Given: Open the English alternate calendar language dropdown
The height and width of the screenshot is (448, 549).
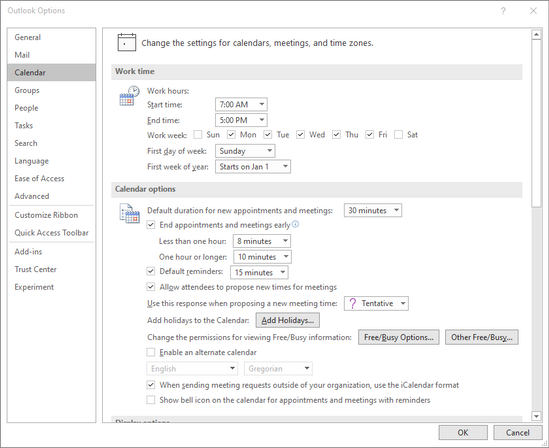Looking at the screenshot, I should (x=192, y=369).
